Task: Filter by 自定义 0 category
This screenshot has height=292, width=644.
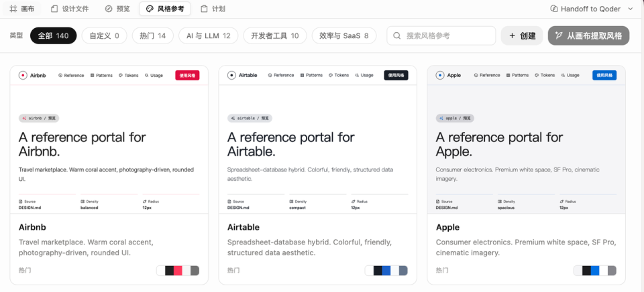Action: 105,35
